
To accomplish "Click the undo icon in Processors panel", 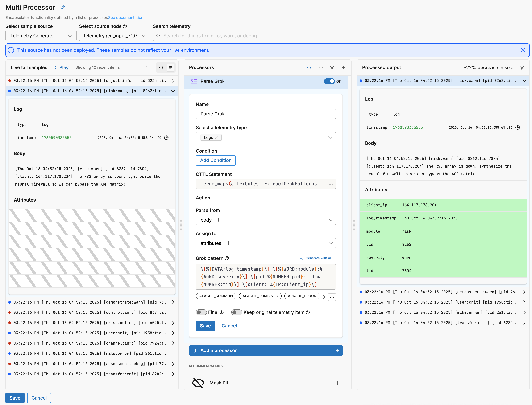I will [x=309, y=68].
